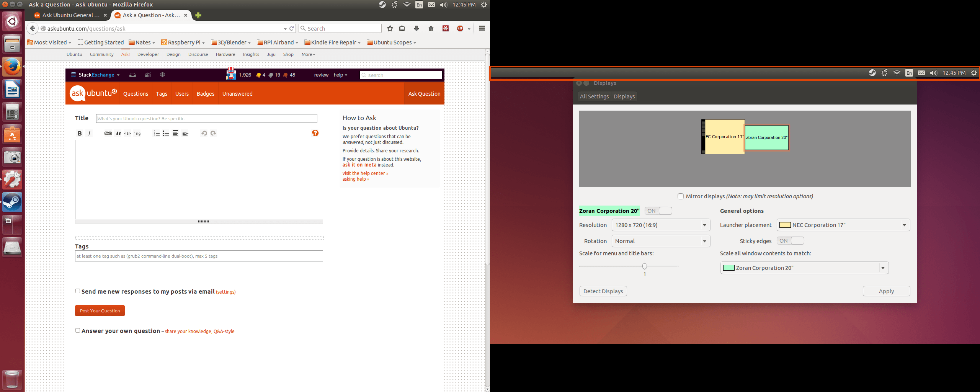
Task: Toggle the Sticky edges switch
Action: 790,241
